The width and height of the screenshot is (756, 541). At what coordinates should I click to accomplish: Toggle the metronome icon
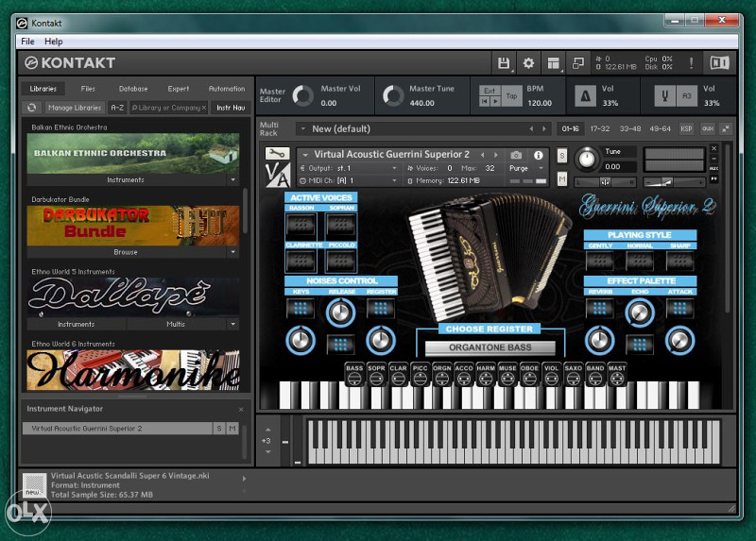(x=585, y=96)
